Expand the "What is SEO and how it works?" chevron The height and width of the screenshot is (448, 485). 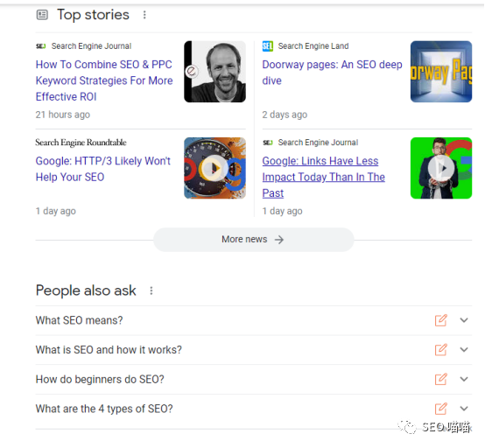(464, 350)
